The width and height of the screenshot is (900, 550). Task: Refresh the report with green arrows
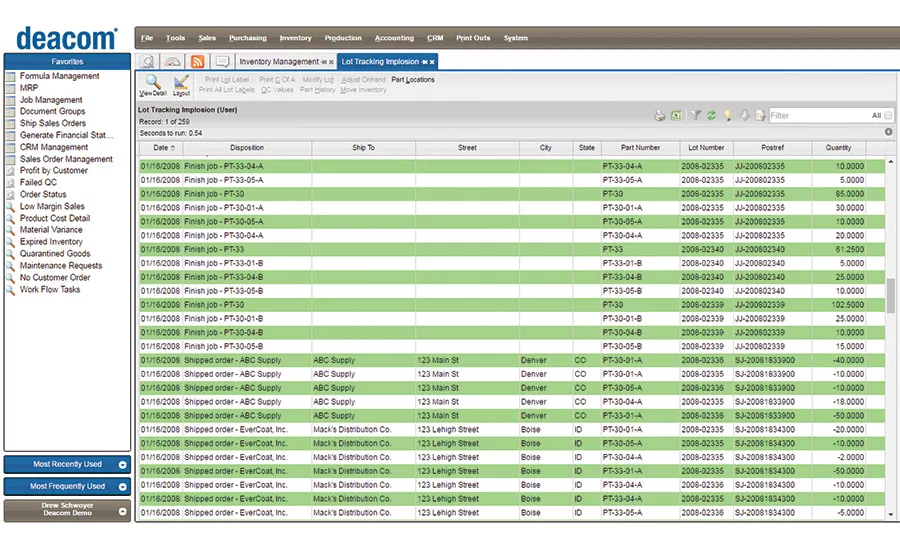coord(711,115)
